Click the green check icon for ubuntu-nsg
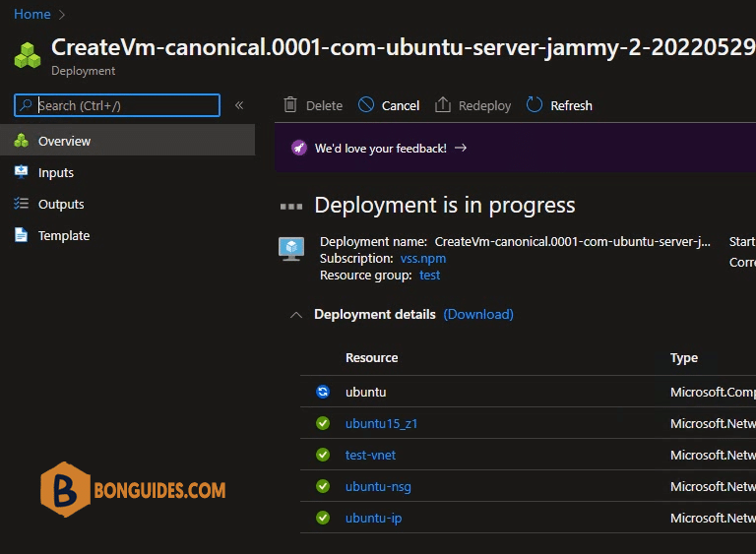The width and height of the screenshot is (756, 554). point(323,486)
